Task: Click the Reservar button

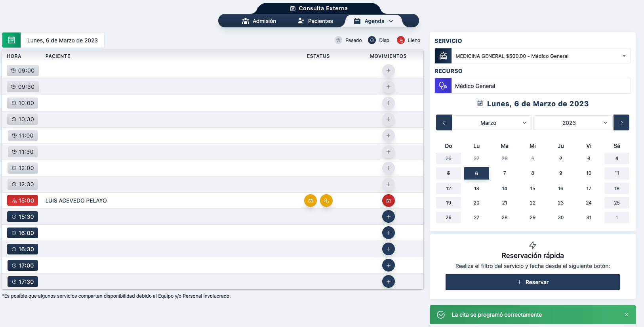Action: pyautogui.click(x=532, y=282)
